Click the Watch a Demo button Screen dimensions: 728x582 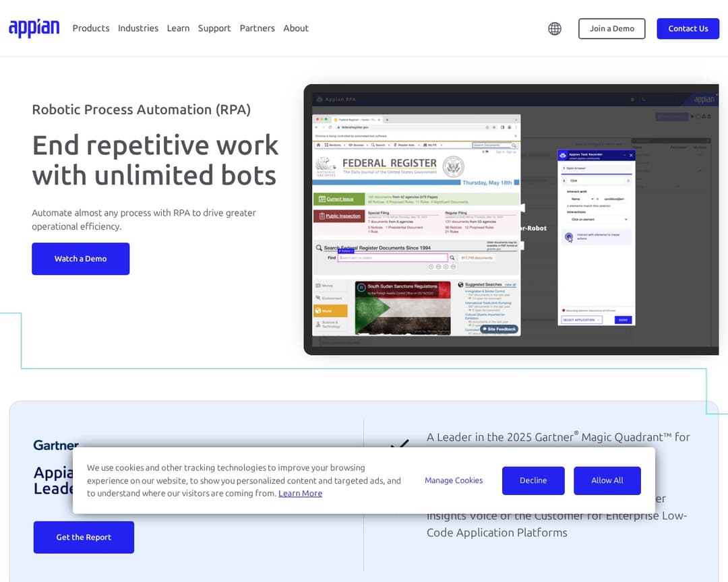click(x=81, y=259)
